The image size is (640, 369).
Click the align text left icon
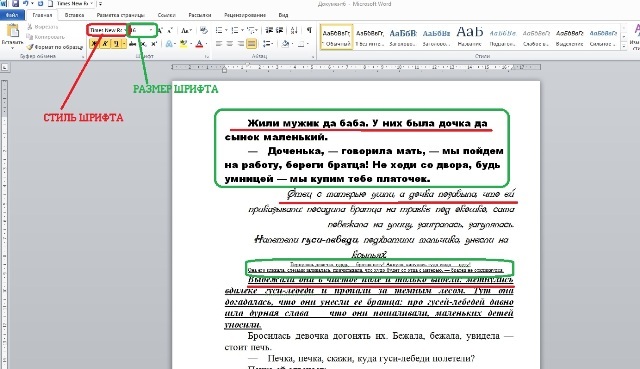tap(219, 44)
